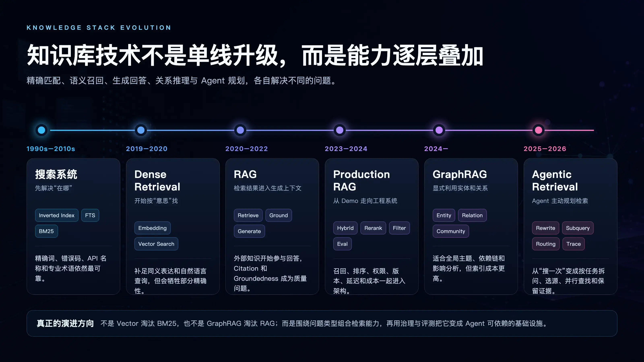Click the 2019–2020 timeline dot
The width and height of the screenshot is (644, 362).
(x=141, y=130)
